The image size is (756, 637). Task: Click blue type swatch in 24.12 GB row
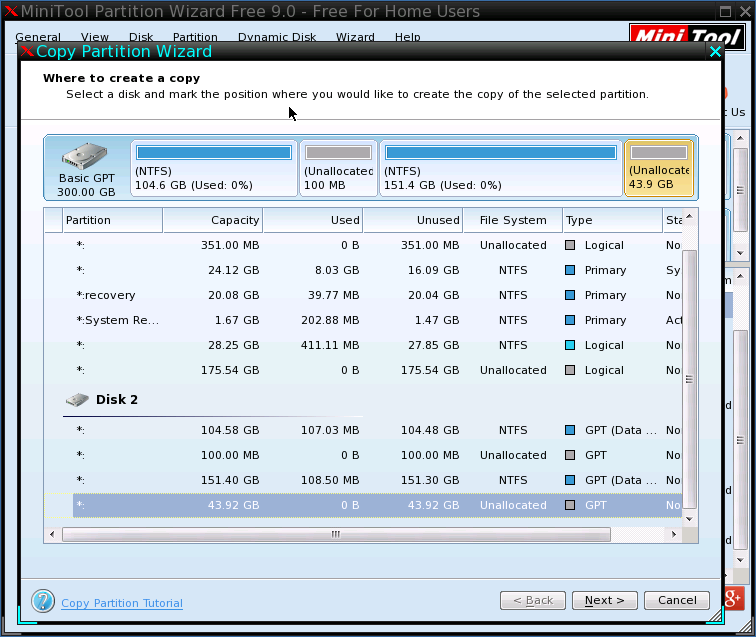click(x=570, y=270)
